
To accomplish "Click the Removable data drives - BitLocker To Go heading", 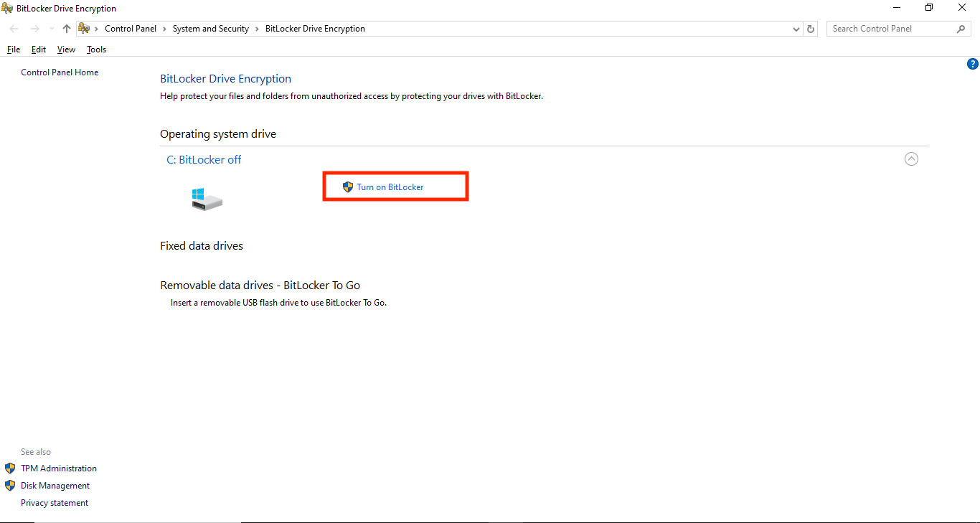I will [260, 286].
